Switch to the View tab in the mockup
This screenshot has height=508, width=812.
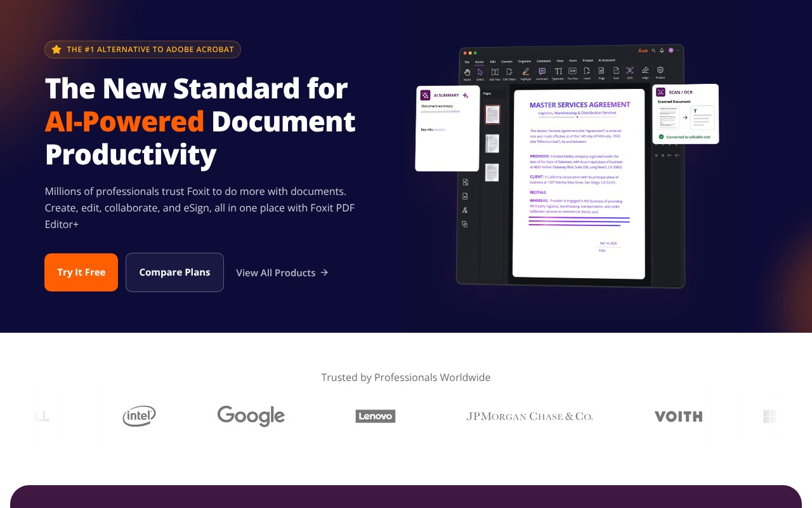[560, 61]
